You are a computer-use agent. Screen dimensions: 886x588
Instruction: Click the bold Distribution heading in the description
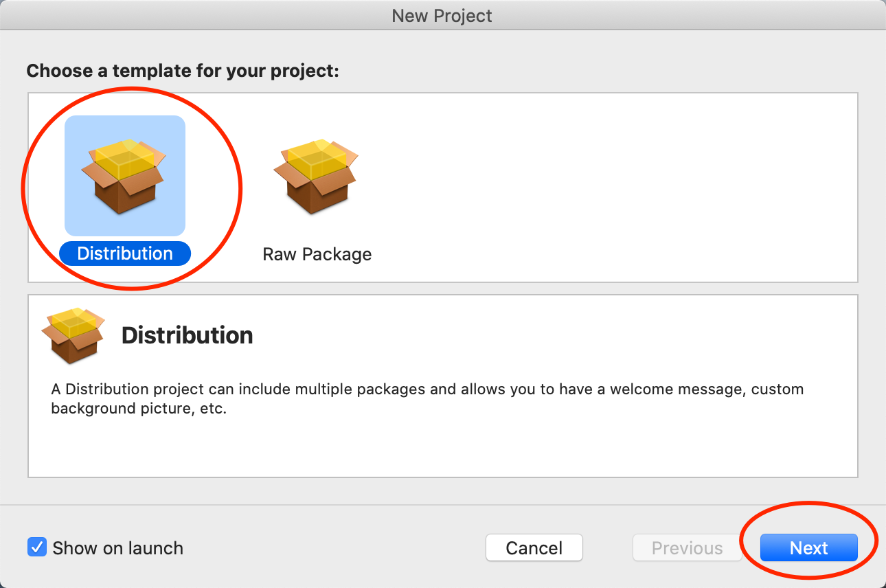tap(187, 335)
